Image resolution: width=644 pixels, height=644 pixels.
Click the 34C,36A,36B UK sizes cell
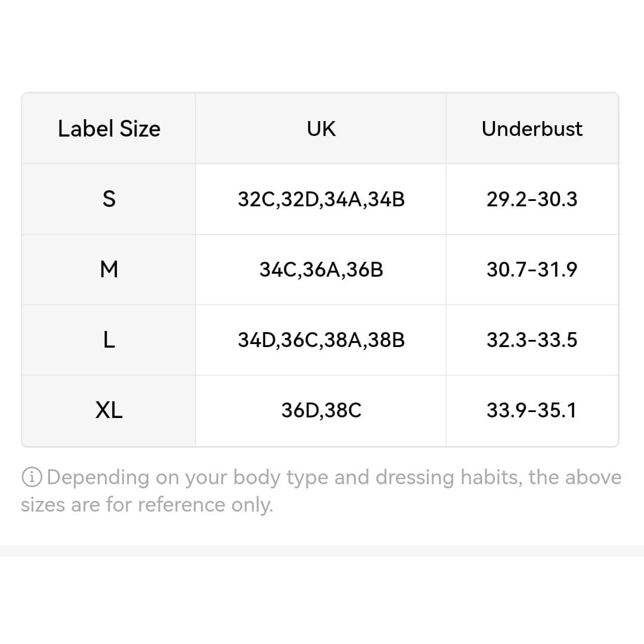click(321, 270)
